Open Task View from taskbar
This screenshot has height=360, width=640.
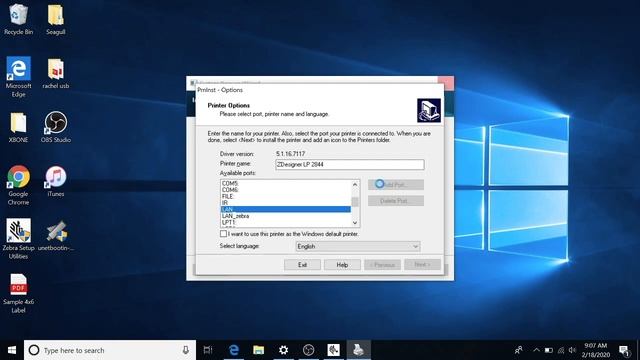pyautogui.click(x=208, y=350)
